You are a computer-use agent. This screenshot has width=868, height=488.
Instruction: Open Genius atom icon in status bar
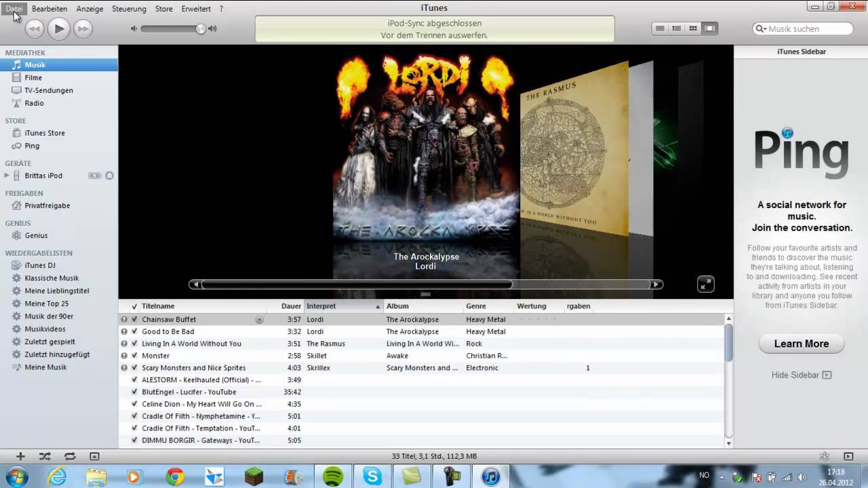pos(825,456)
